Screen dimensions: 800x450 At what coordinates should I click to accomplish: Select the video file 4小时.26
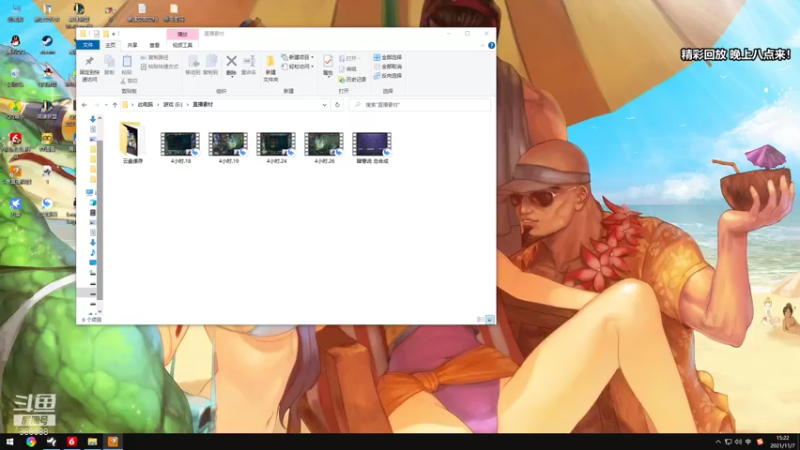tap(324, 147)
